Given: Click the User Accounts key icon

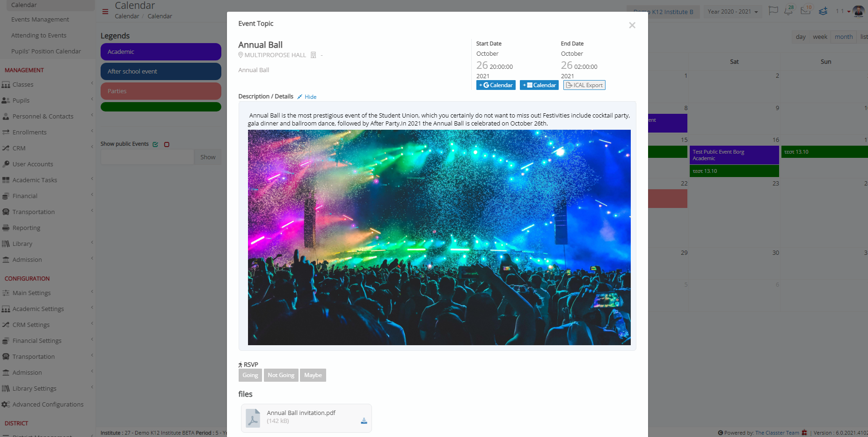Looking at the screenshot, I should click(x=6, y=164).
